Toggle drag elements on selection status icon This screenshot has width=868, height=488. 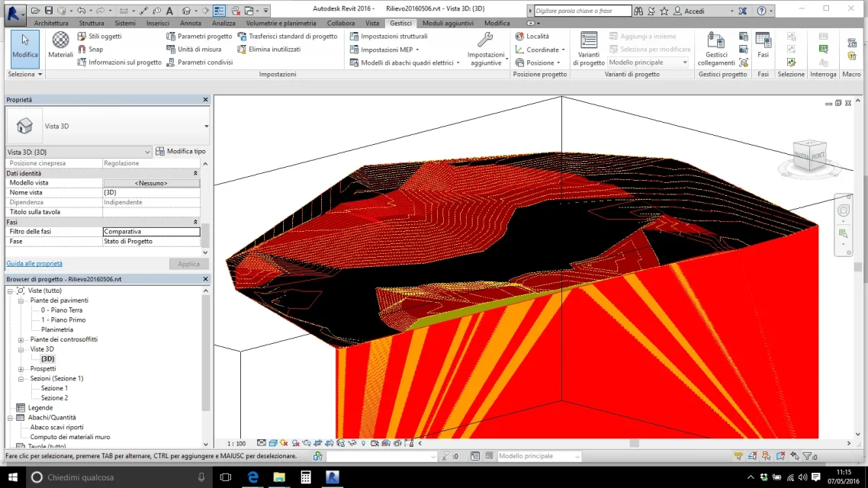point(794,457)
